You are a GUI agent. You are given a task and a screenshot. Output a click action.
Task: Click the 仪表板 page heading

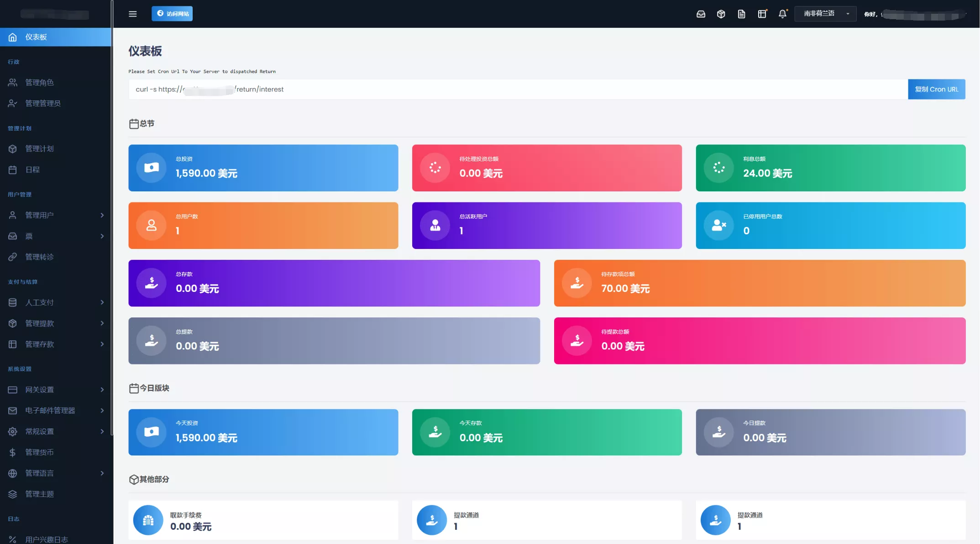[145, 51]
